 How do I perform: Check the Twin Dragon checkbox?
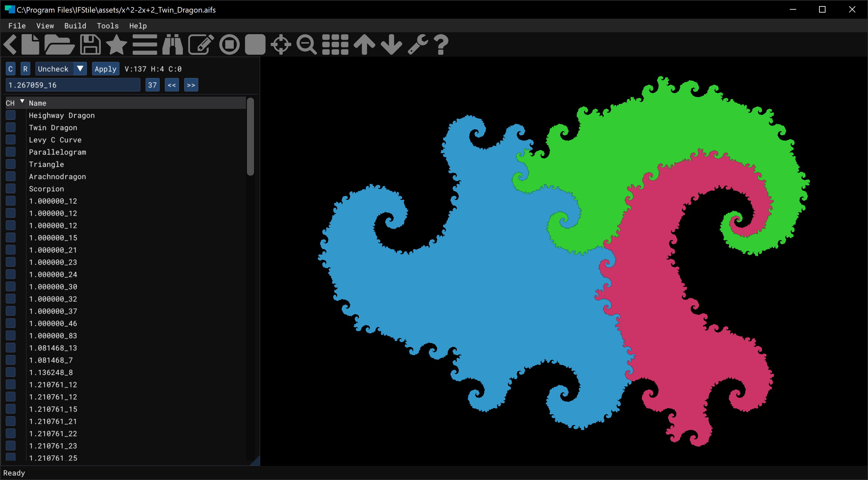pos(11,128)
